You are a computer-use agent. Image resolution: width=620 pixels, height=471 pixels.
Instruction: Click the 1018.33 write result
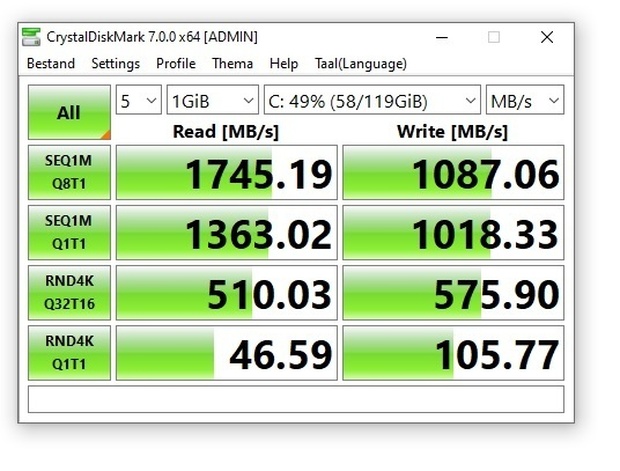(453, 233)
